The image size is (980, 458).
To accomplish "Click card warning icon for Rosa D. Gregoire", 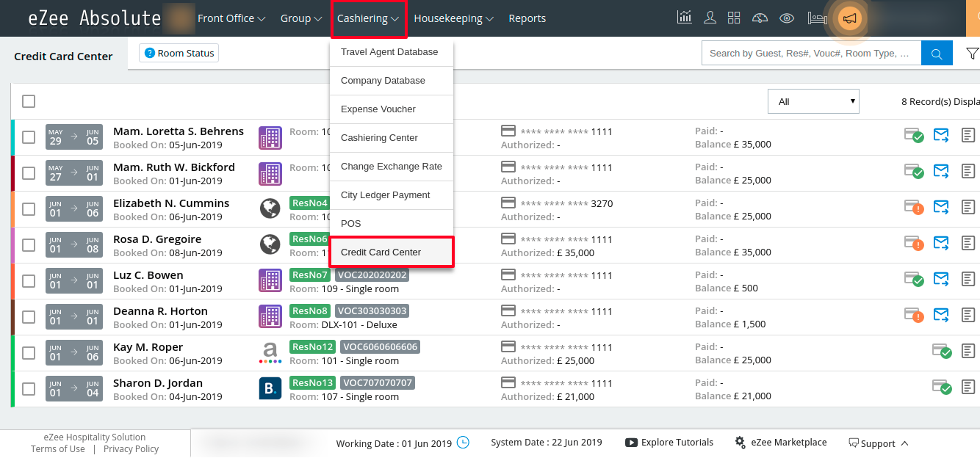I will [914, 243].
